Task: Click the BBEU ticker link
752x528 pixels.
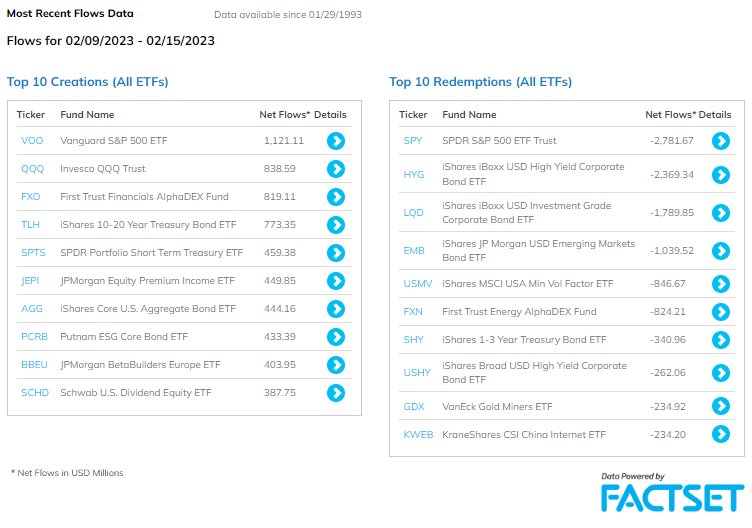Action: [35, 364]
